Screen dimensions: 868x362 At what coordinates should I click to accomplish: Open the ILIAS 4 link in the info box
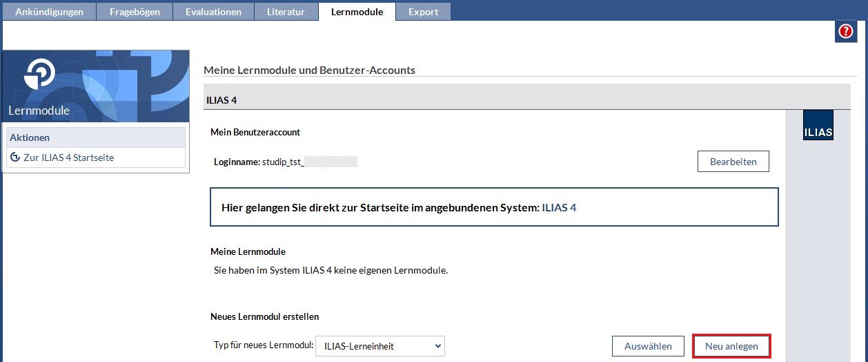[x=559, y=207]
